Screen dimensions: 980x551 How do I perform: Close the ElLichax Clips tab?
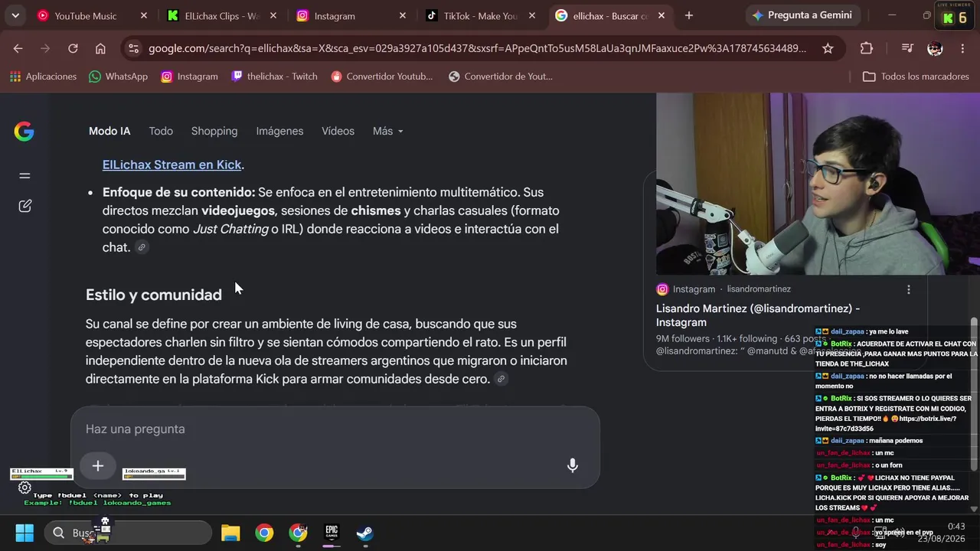point(273,15)
